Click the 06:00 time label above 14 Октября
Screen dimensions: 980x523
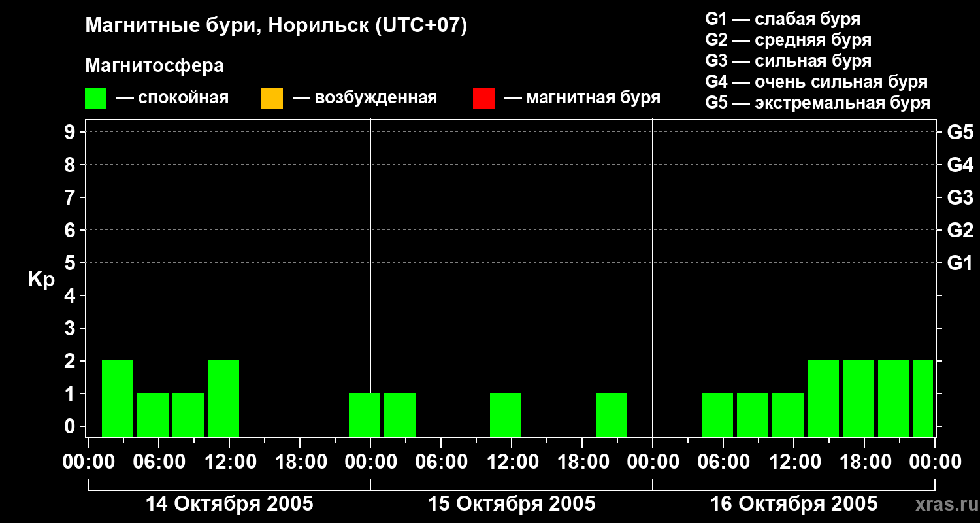tap(159, 462)
